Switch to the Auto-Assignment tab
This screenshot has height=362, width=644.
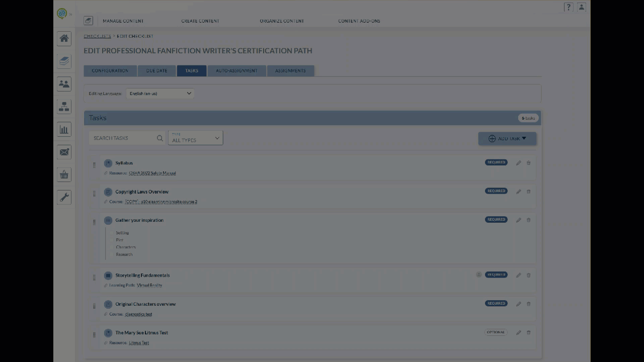236,71
